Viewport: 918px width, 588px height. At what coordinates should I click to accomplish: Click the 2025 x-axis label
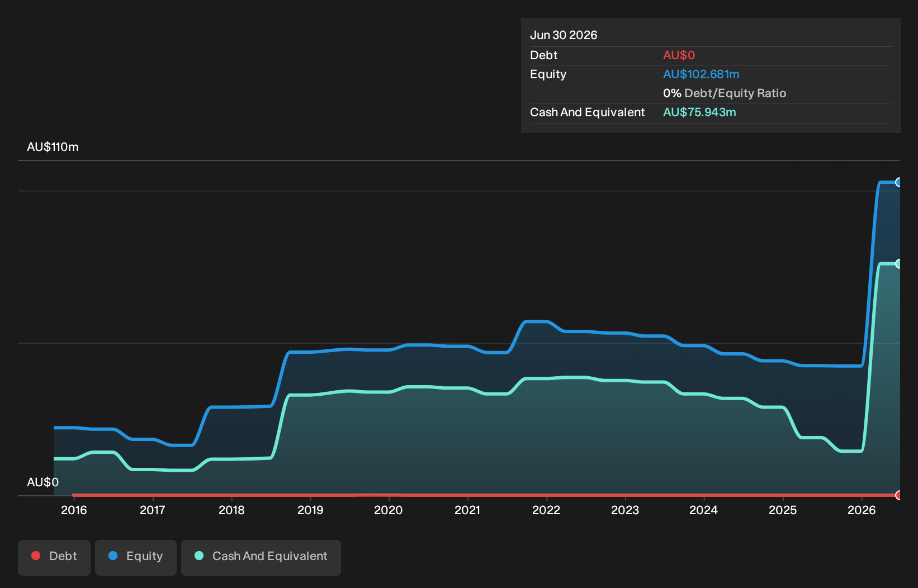pos(783,510)
